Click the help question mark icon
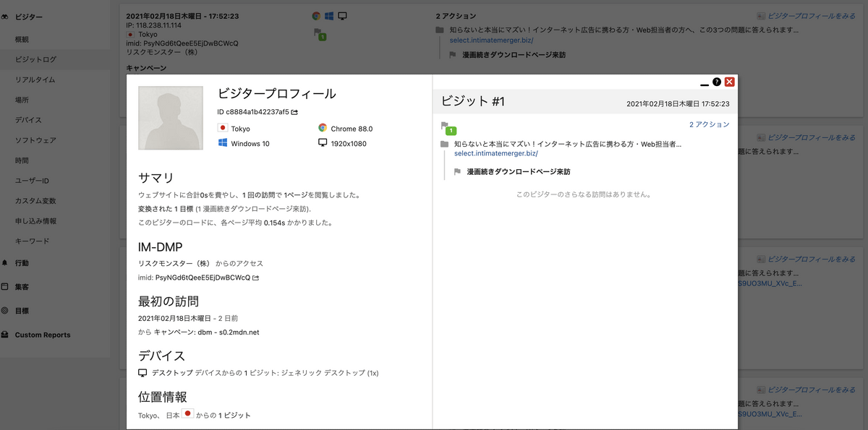Screen dimensions: 868x430 click(716, 82)
